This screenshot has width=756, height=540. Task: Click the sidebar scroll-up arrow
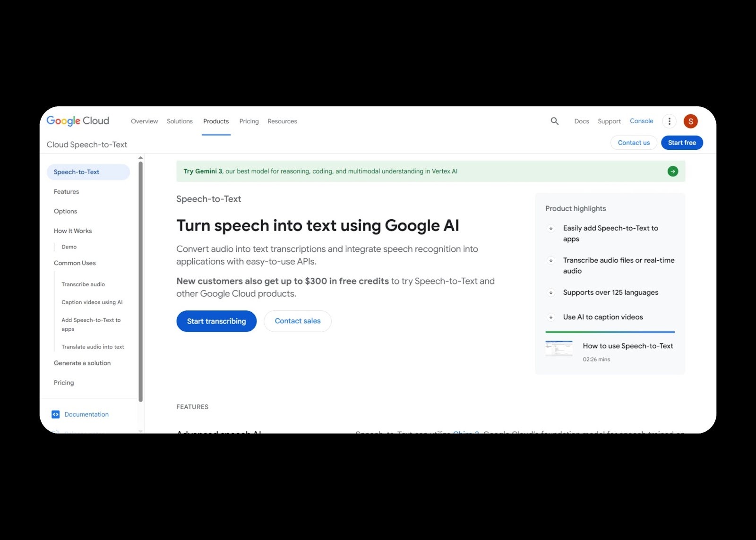(x=140, y=158)
